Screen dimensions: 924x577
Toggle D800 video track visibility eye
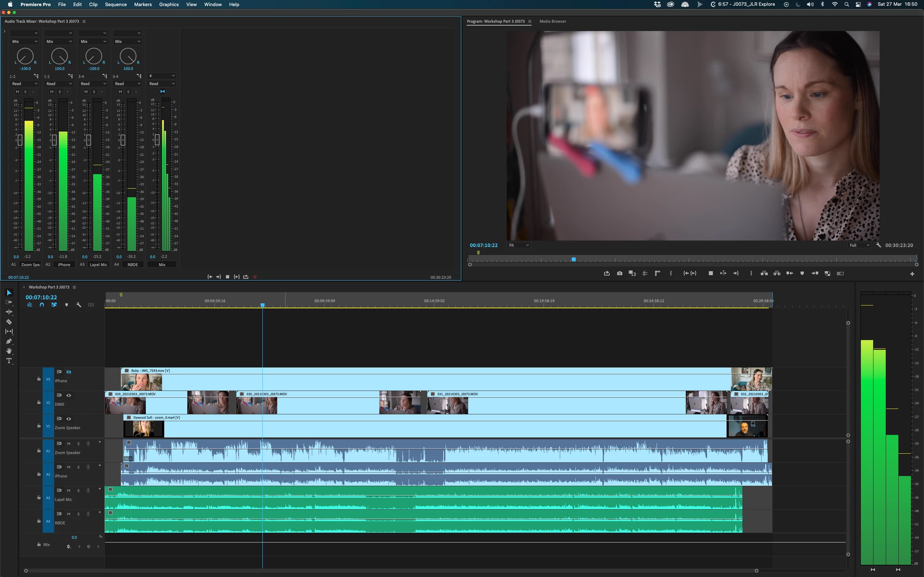coord(69,395)
